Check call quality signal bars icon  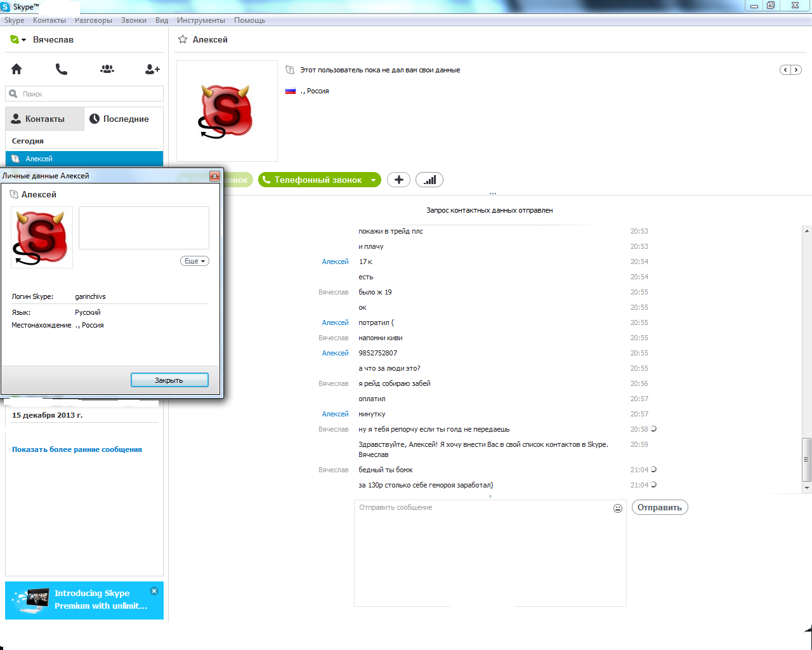tap(429, 180)
